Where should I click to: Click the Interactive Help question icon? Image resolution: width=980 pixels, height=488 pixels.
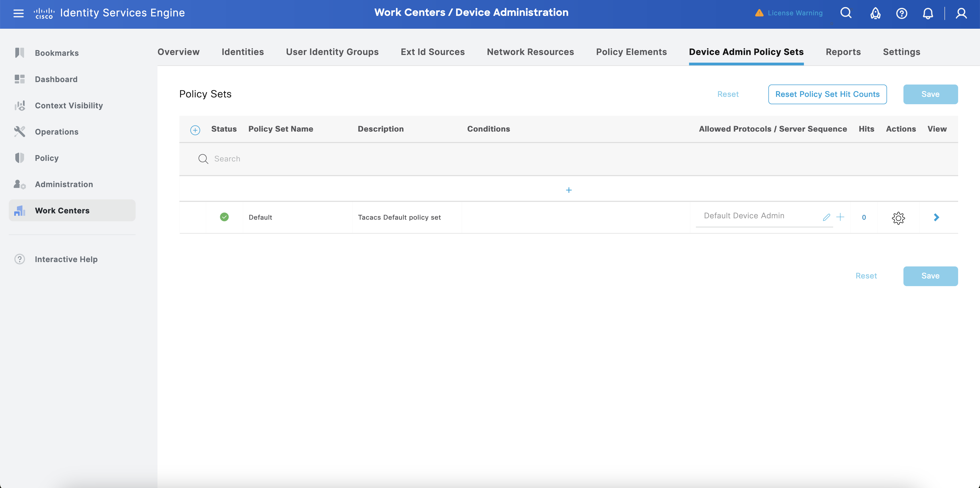click(x=19, y=259)
